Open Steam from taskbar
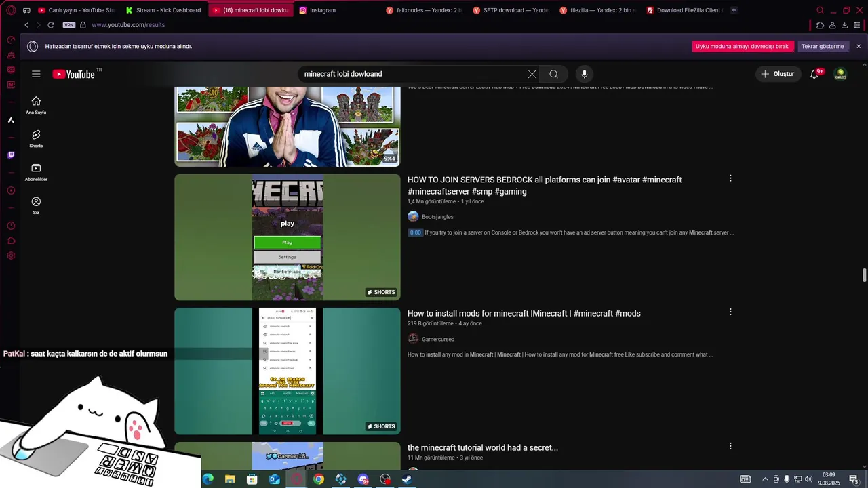868x488 pixels. [407, 479]
